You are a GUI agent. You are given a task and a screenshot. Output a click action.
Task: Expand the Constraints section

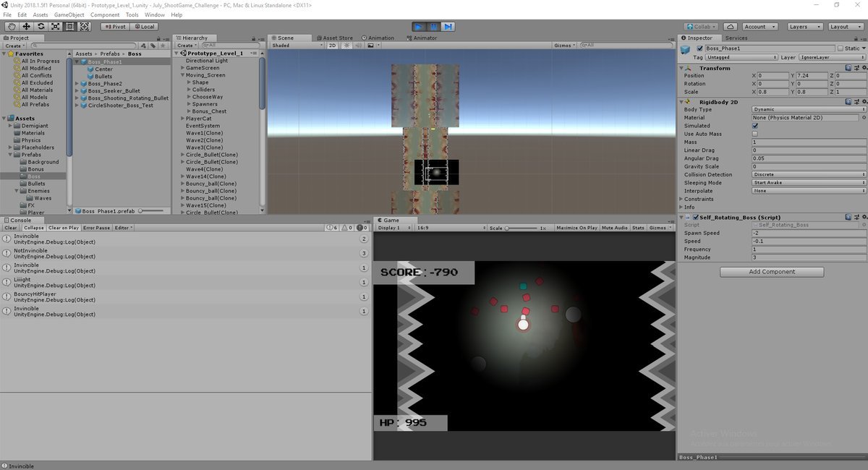click(681, 199)
